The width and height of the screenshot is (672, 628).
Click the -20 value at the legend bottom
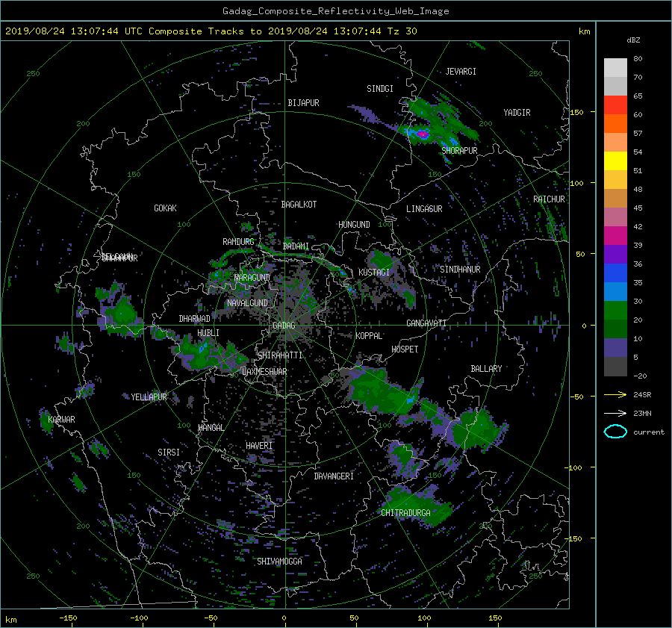coord(640,376)
